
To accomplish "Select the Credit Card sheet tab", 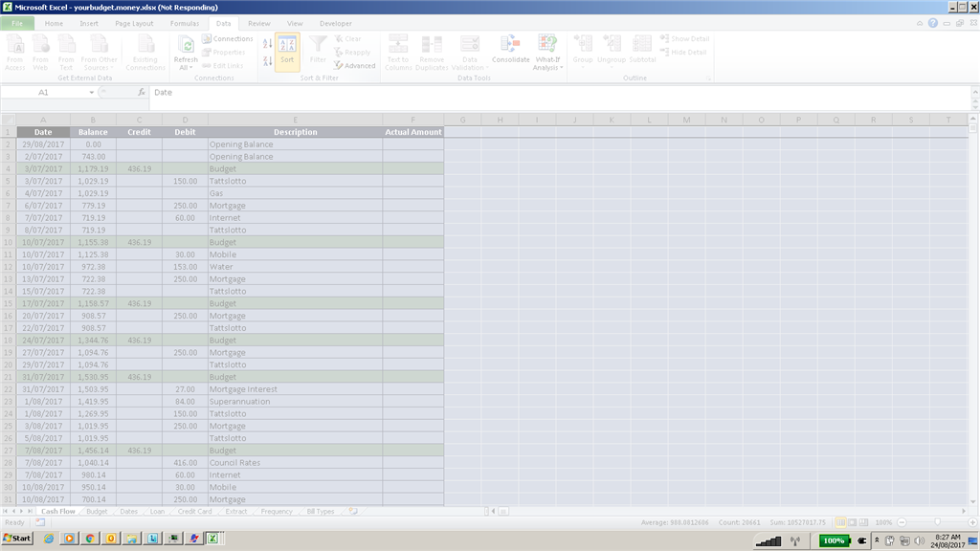I will (x=194, y=512).
